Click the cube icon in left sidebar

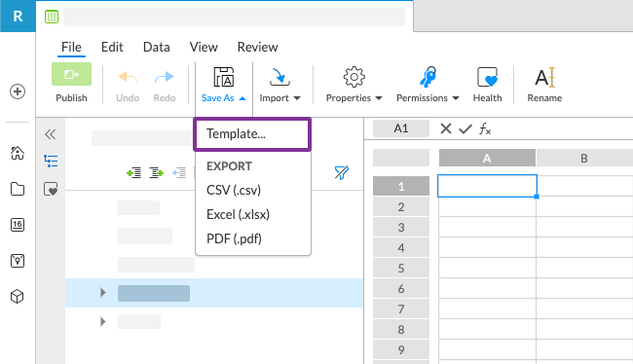(x=18, y=297)
